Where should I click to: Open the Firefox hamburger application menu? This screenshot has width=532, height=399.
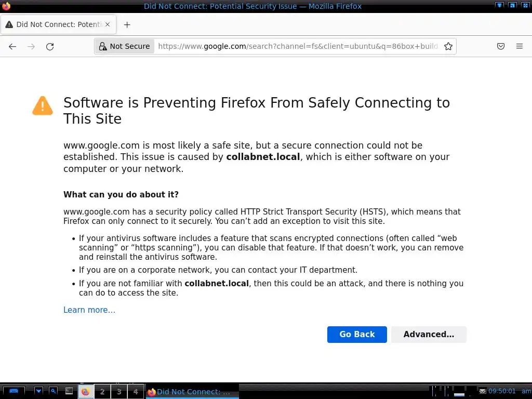pos(519,46)
